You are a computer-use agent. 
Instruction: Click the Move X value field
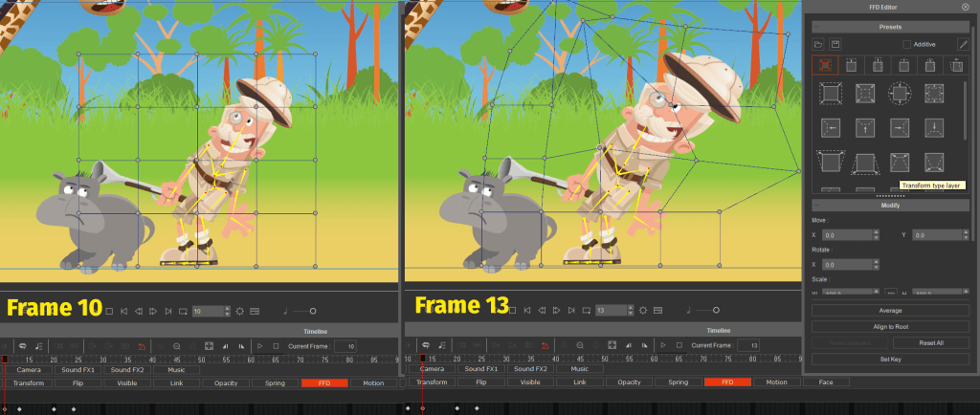(x=847, y=235)
